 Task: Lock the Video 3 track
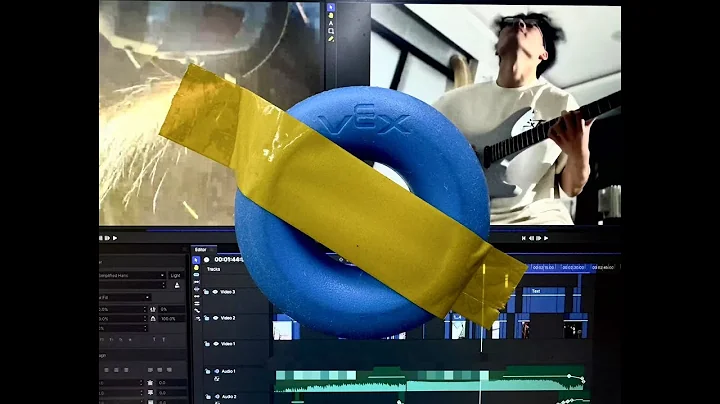point(207,292)
